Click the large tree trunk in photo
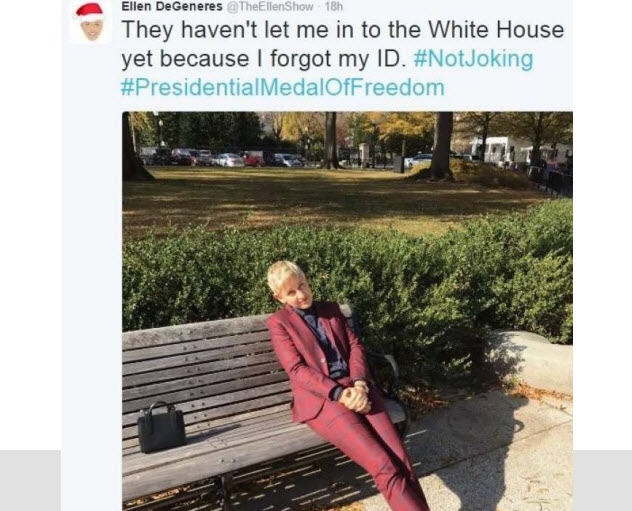The height and width of the screenshot is (511, 632). click(x=441, y=145)
